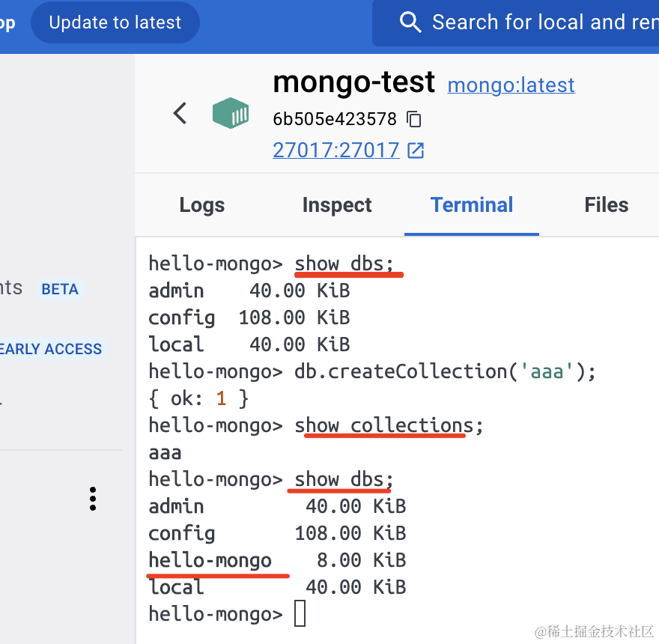Select the Terminal tab

click(x=472, y=205)
